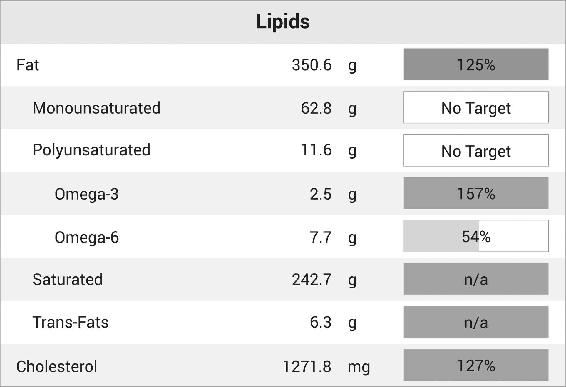Click the Fat 125% progress bar
566x387 pixels.
coord(476,64)
